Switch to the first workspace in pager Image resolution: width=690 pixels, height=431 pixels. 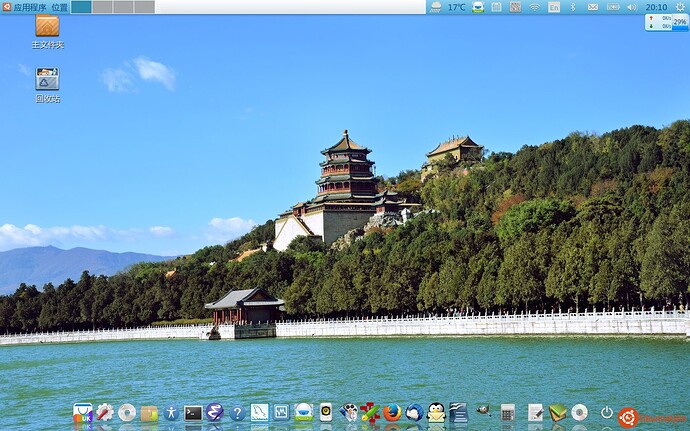pyautogui.click(x=81, y=7)
